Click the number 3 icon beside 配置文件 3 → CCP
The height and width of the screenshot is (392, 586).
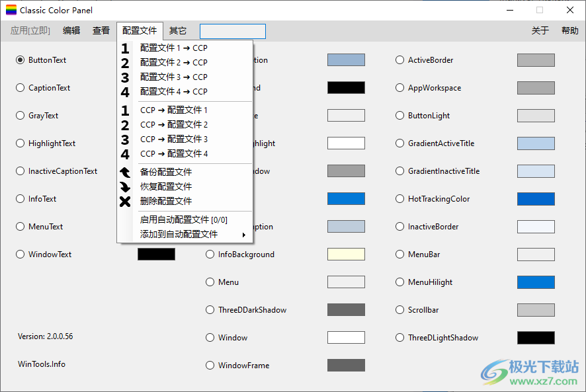click(125, 77)
